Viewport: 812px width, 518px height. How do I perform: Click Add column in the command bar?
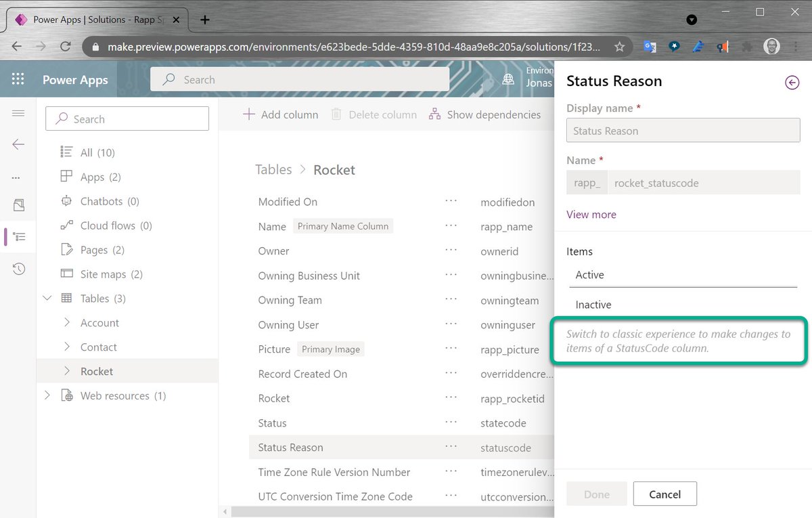tap(280, 114)
